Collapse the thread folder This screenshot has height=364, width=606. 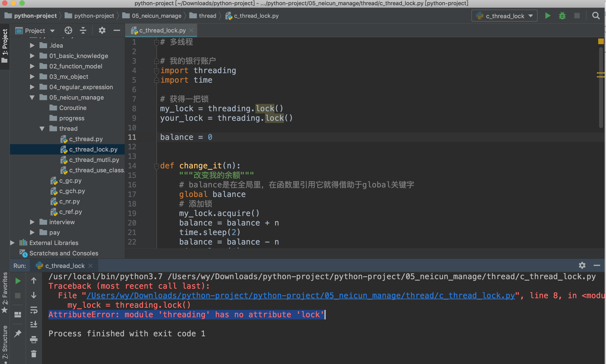click(42, 129)
